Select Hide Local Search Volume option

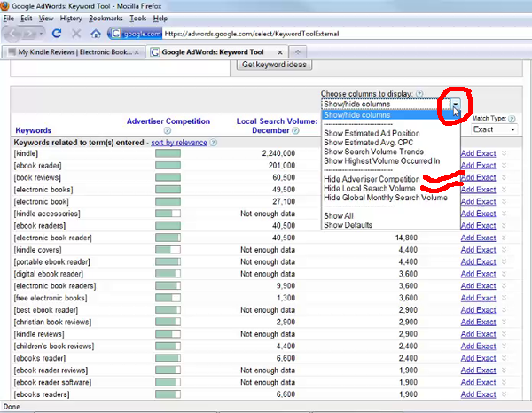pos(369,189)
